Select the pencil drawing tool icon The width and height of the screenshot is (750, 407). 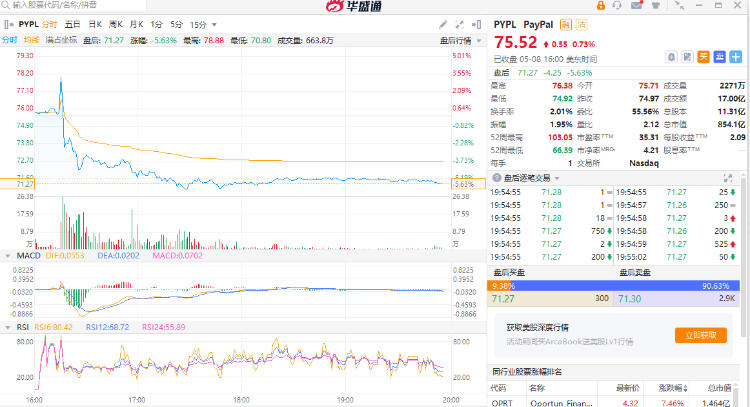[x=443, y=24]
